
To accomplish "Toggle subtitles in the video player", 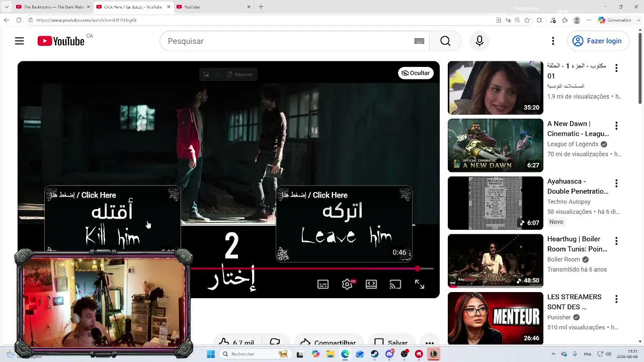I will [x=323, y=284].
